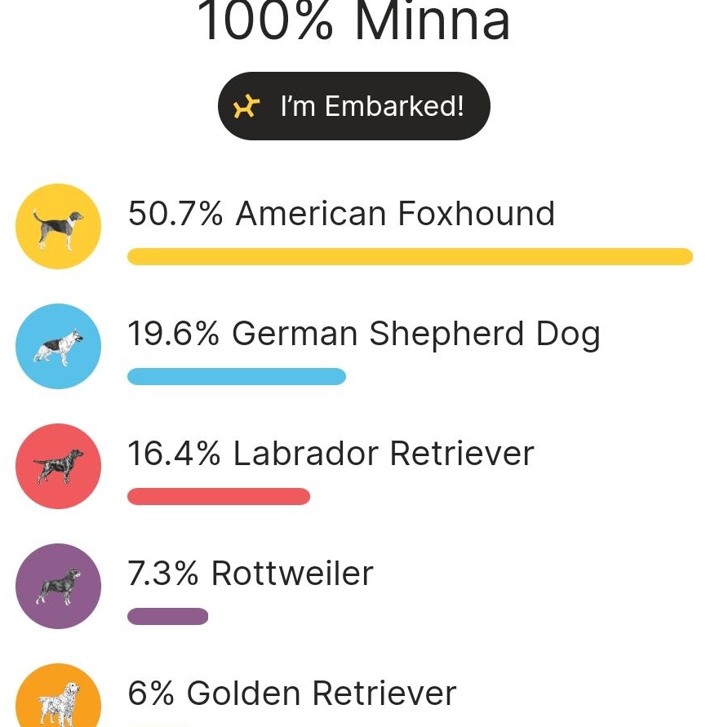Select the German Shepherd Dog illustration
The height and width of the screenshot is (727, 728).
coord(58,346)
